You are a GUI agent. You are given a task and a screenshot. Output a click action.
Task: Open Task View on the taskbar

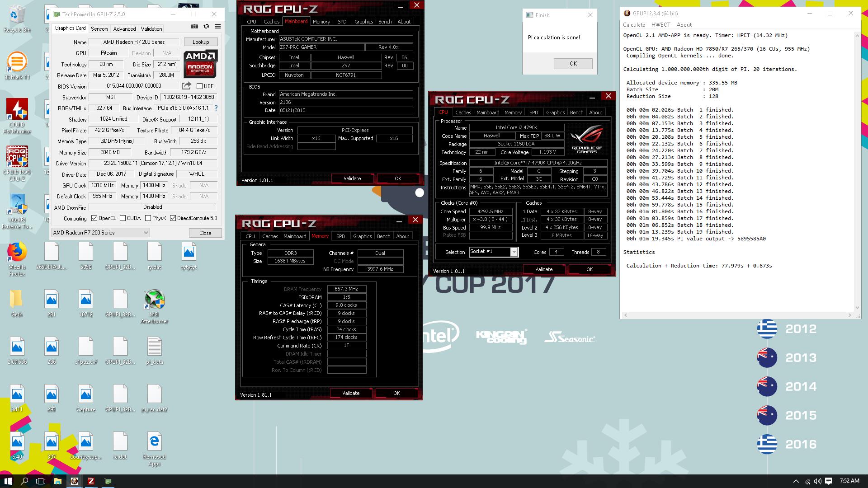(x=41, y=481)
